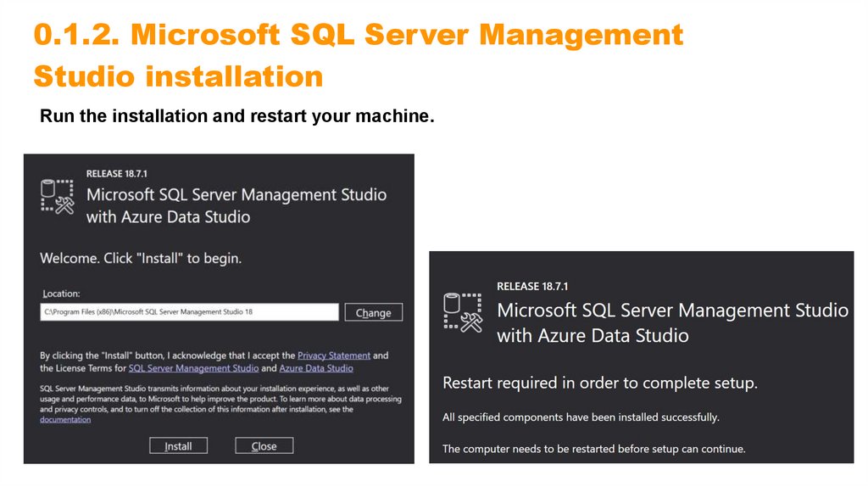Click 'Restart required in order to complete setup.' text

point(600,383)
